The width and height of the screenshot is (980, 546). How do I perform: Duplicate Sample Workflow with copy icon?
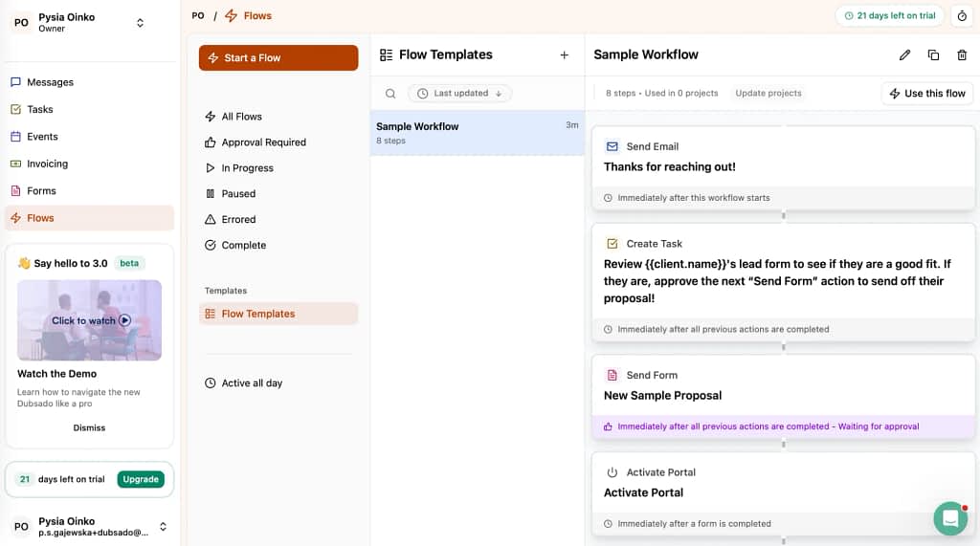tap(933, 55)
